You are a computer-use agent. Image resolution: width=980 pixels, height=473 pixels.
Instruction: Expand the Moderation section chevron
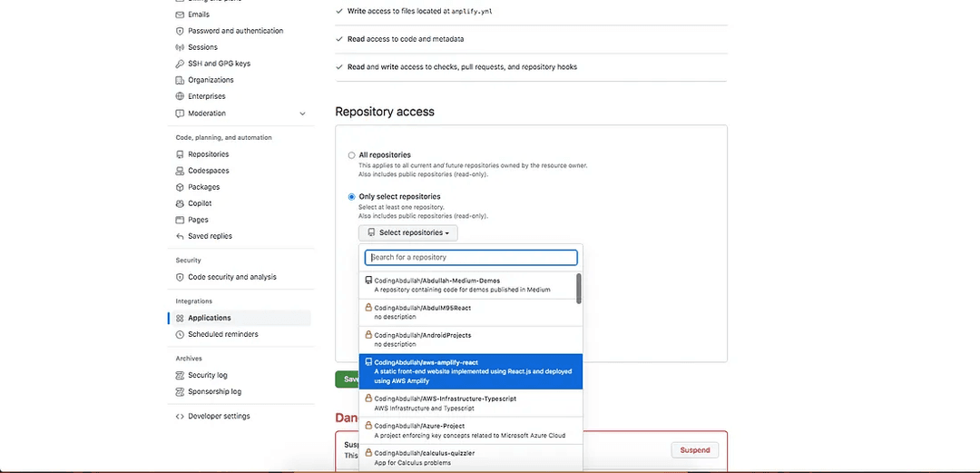302,113
